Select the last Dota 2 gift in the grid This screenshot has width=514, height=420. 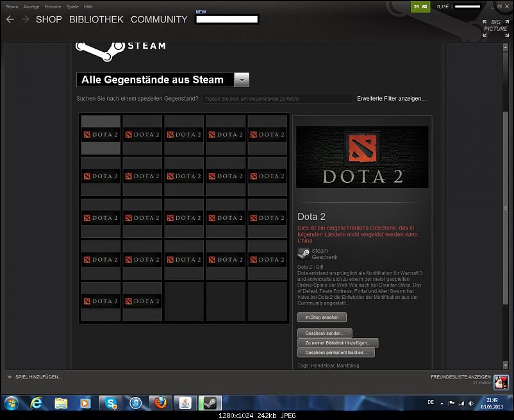click(142, 301)
